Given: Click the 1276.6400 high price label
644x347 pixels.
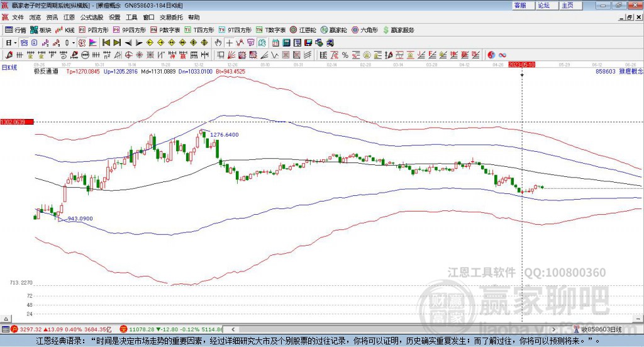Looking at the screenshot, I should 225,134.
